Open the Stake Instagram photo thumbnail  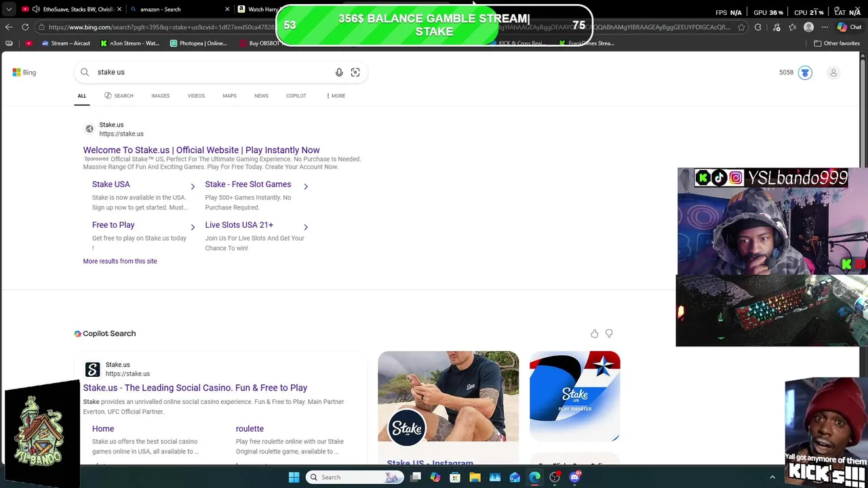click(448, 396)
